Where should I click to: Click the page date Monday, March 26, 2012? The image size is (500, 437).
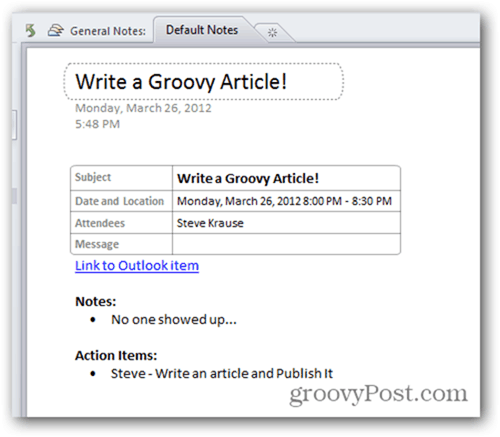143,108
